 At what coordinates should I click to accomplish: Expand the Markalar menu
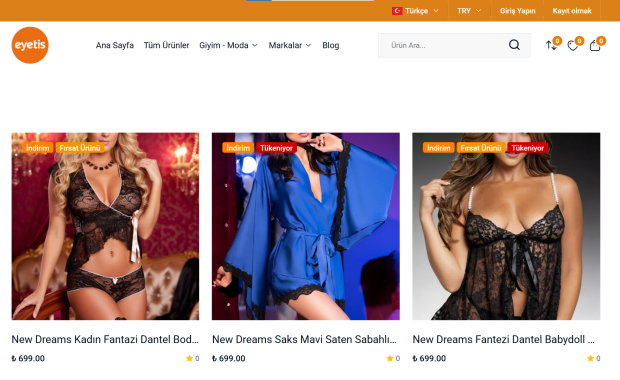click(x=290, y=45)
